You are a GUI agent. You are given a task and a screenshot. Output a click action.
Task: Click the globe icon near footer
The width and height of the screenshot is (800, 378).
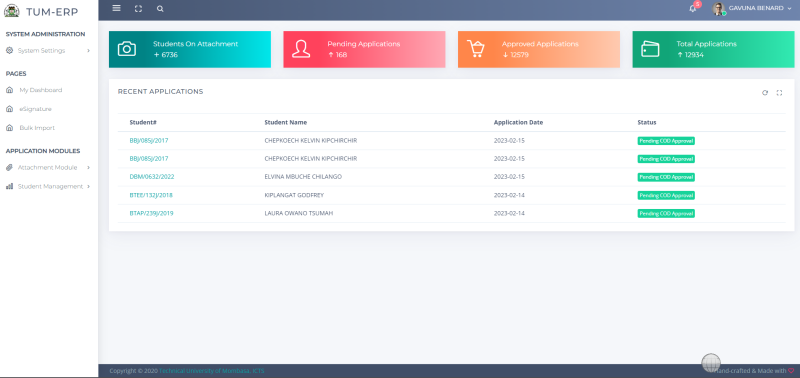tap(711, 363)
